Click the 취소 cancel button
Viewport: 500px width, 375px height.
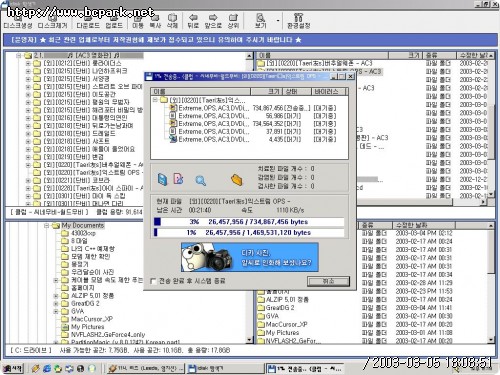(328, 281)
